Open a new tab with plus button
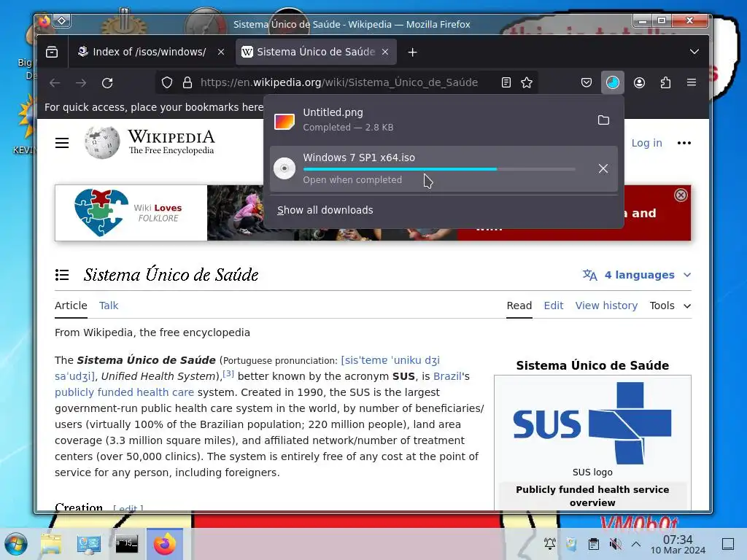 pyautogui.click(x=413, y=52)
